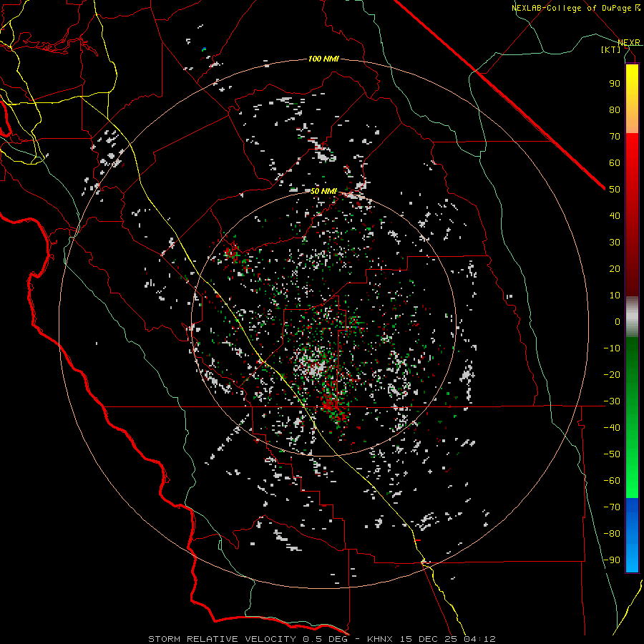The width and height of the screenshot is (644, 644).
Task: Click the -50 value on the velocity scale
Action: (612, 454)
